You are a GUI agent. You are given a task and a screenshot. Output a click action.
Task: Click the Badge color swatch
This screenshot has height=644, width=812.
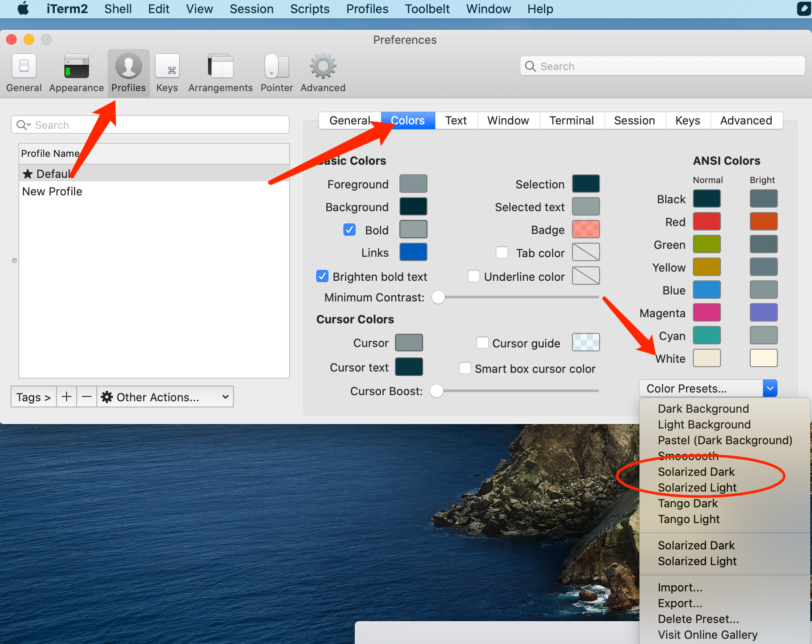[x=586, y=229]
